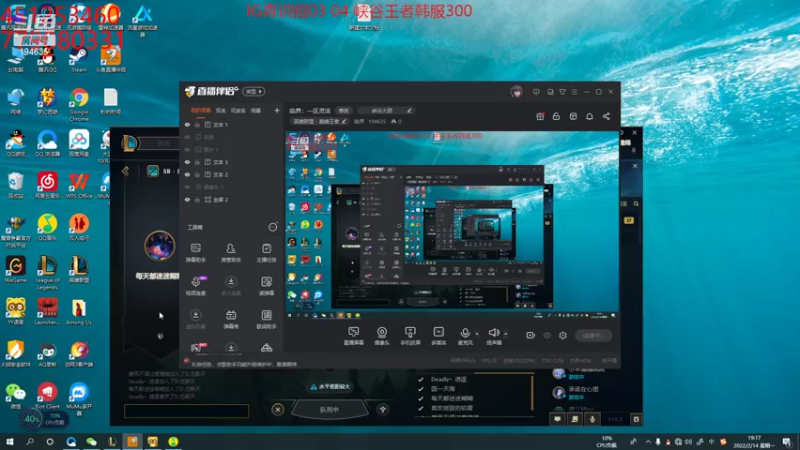This screenshot has width=800, height=450.
Task: Toggle visibility of 文本 3 source
Action: tap(187, 162)
